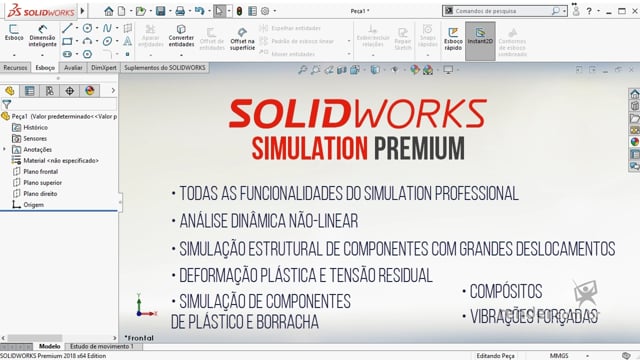Viewport: 640px width, 360px height.
Task: Select the sketch Text tool
Action: click(128, 41)
